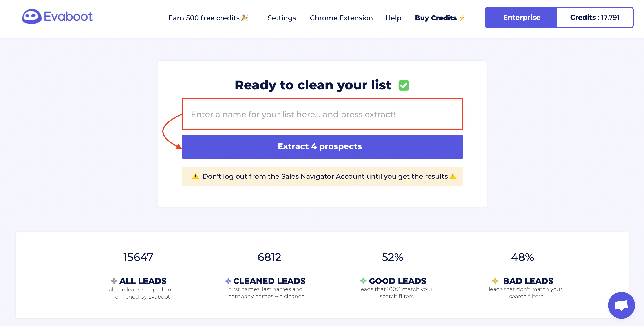Click the Extract 4 prospects button

pyautogui.click(x=322, y=147)
